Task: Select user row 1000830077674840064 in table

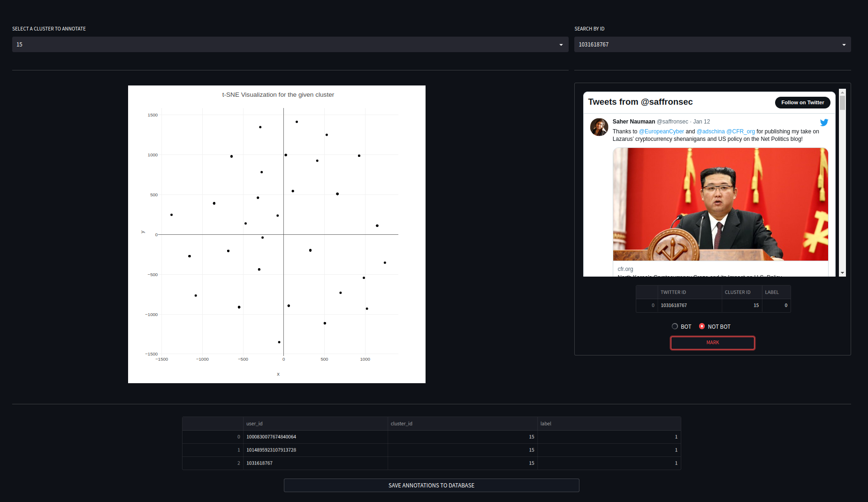Action: pos(271,437)
